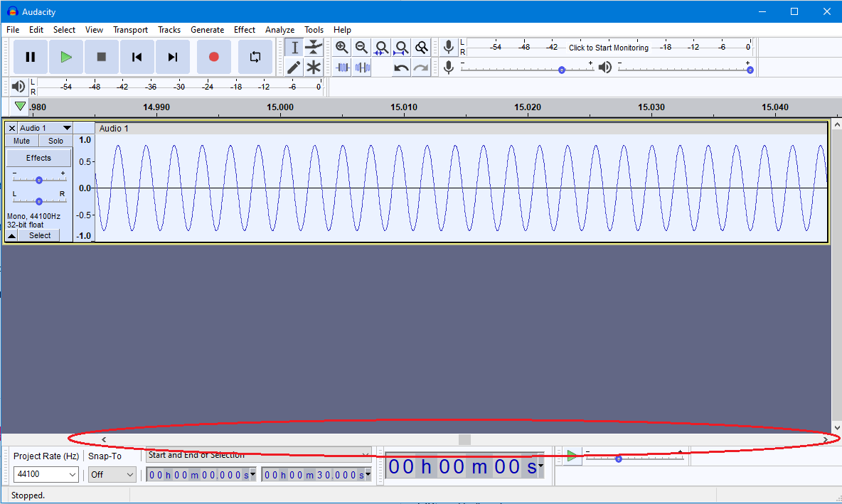Adjust the track gain slider
The image size is (842, 504).
[38, 179]
